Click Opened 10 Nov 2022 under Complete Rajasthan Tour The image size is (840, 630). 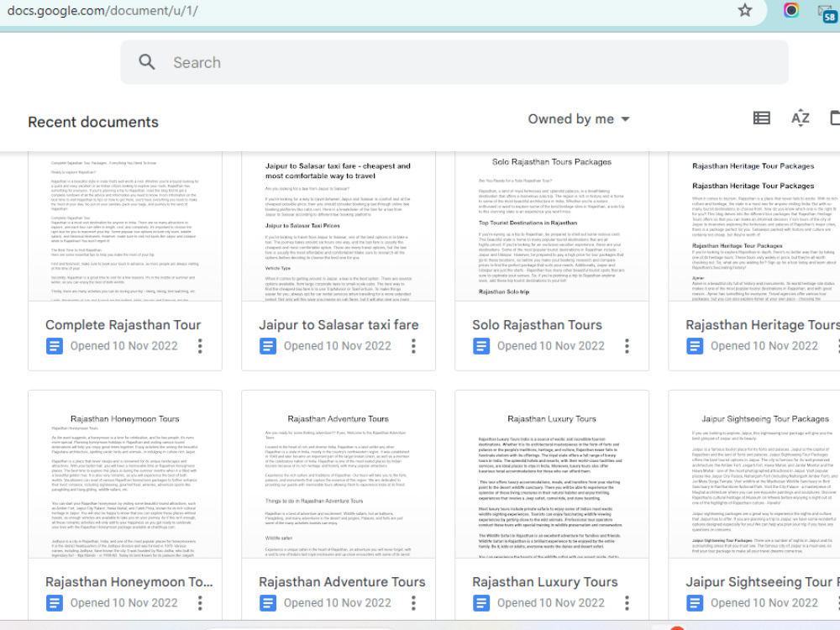123,346
